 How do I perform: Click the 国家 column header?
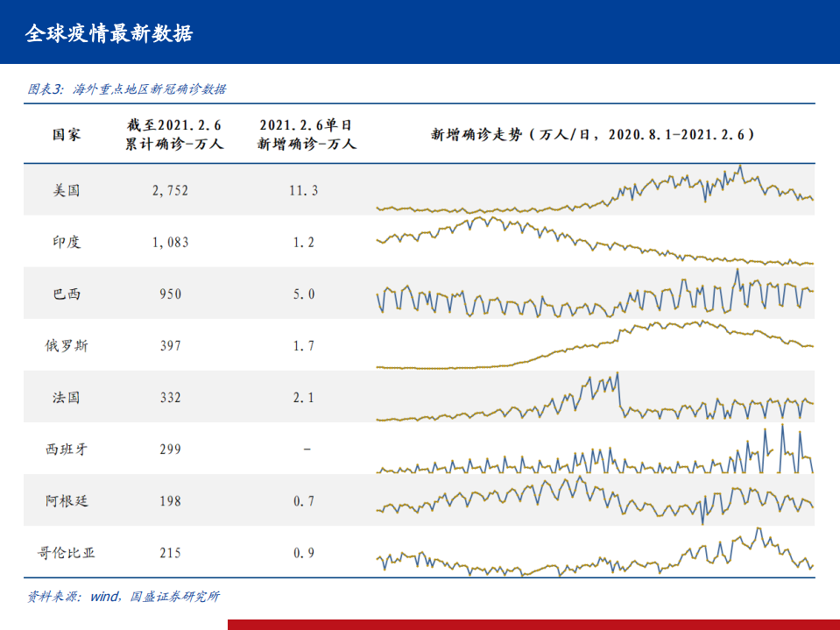coord(66,134)
